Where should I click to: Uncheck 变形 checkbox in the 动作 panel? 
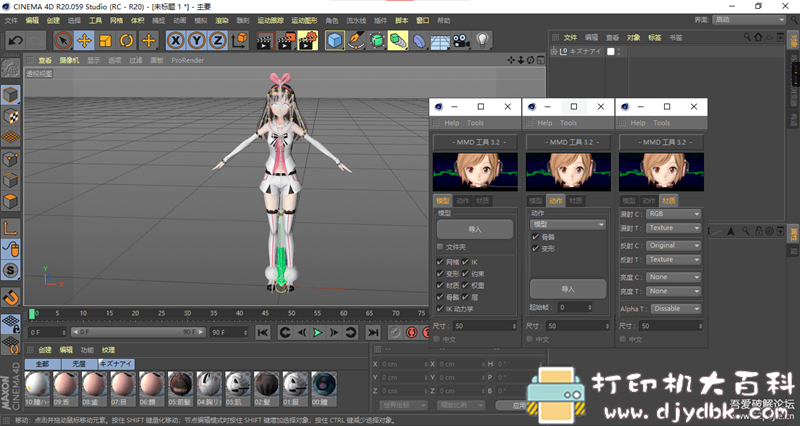click(x=535, y=248)
